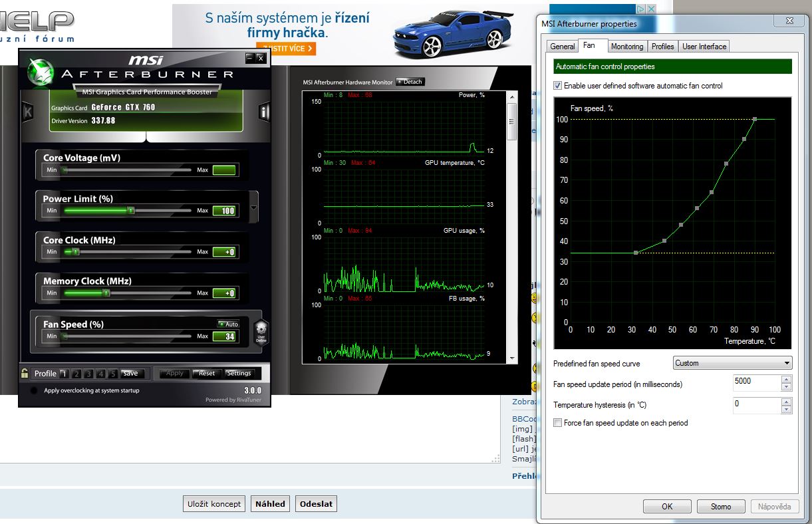This screenshot has width=812, height=524.
Task: Decrease temperature hysteresis stepper
Action: point(787,408)
